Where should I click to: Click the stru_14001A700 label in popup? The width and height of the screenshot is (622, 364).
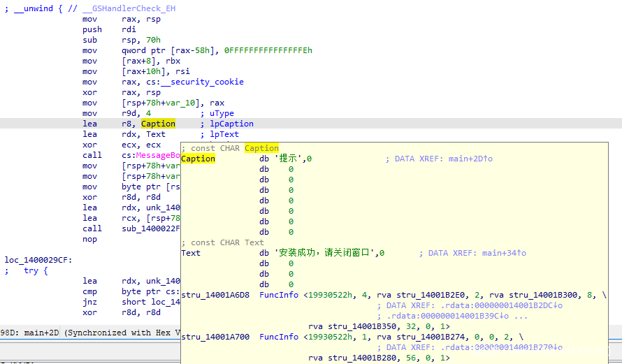tap(215, 337)
